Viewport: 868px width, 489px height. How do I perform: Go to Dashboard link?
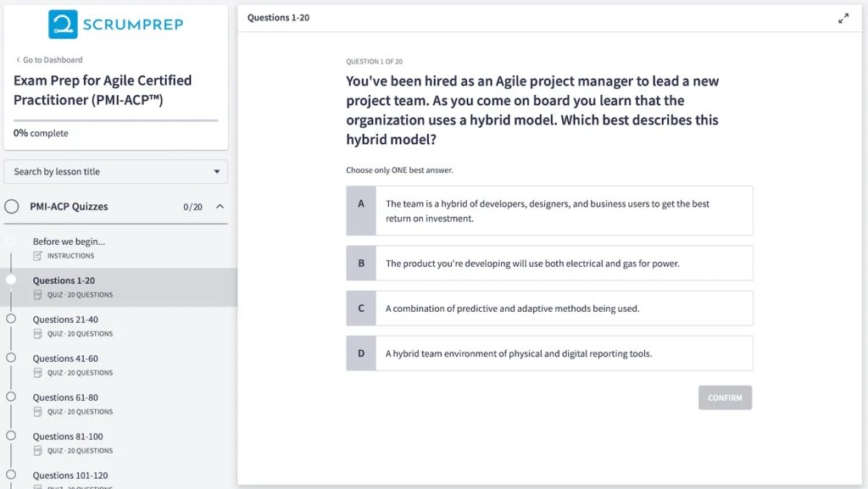point(49,60)
